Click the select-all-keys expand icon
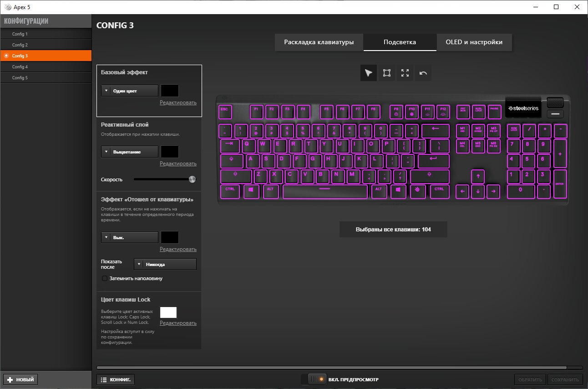The image size is (588, 389). [405, 73]
